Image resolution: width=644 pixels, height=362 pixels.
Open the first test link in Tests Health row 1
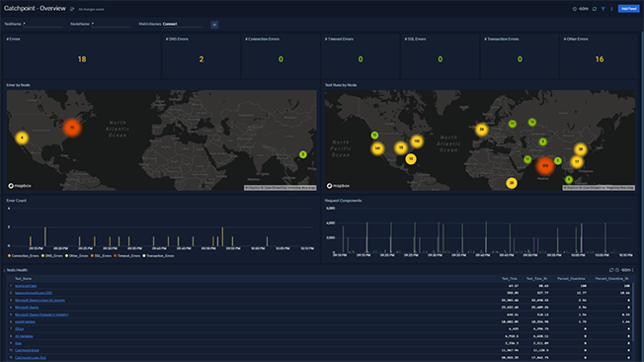click(26, 286)
